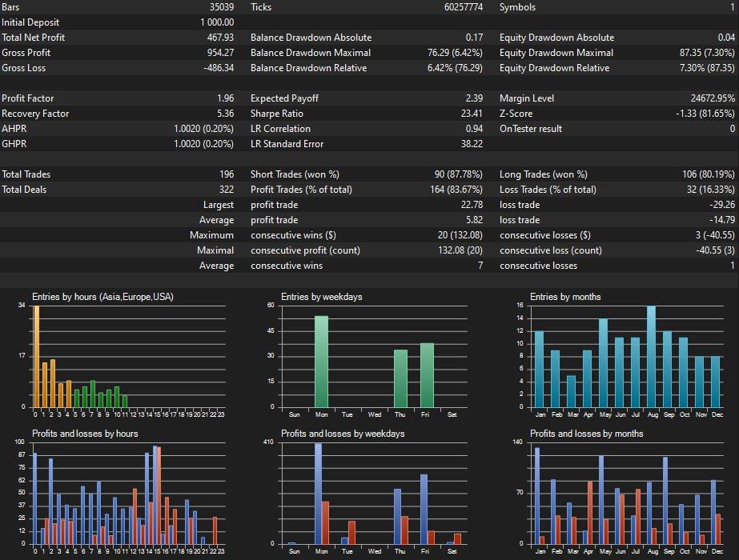Click the blue Monday bar in Profits by weekdays

[318, 494]
